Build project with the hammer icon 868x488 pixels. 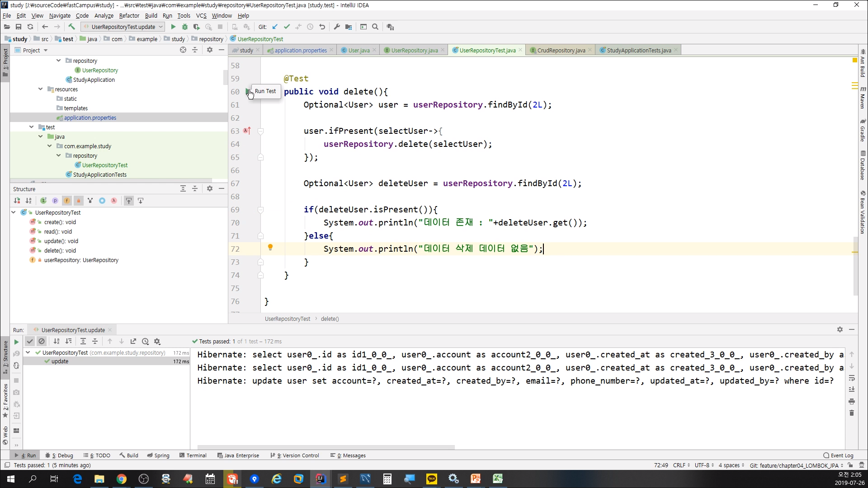click(71, 27)
